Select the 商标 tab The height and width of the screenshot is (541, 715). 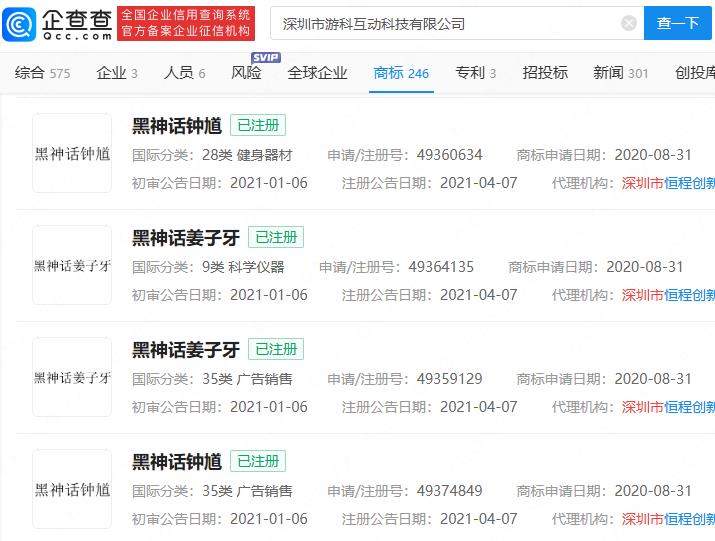tap(401, 73)
